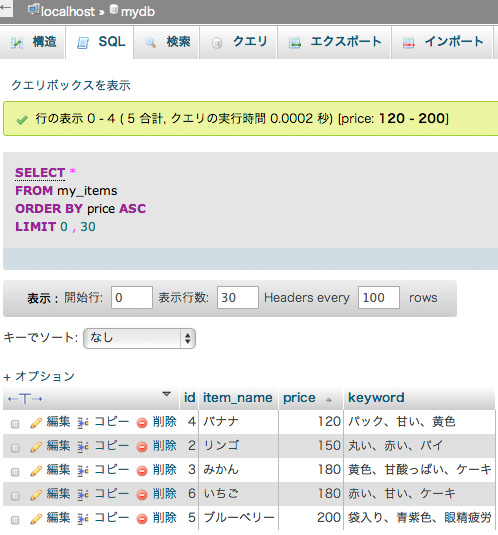Click the 開始行 input field
This screenshot has height=535, width=498.
coord(132,298)
